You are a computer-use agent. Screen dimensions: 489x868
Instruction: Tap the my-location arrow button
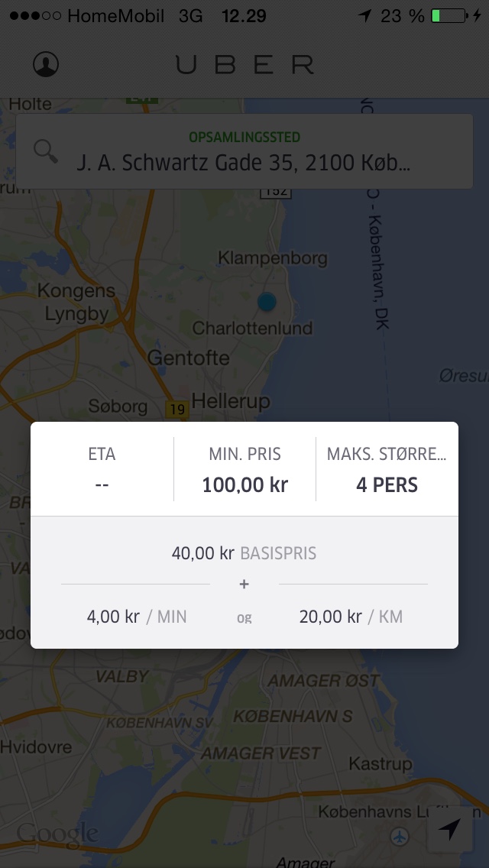(450, 829)
